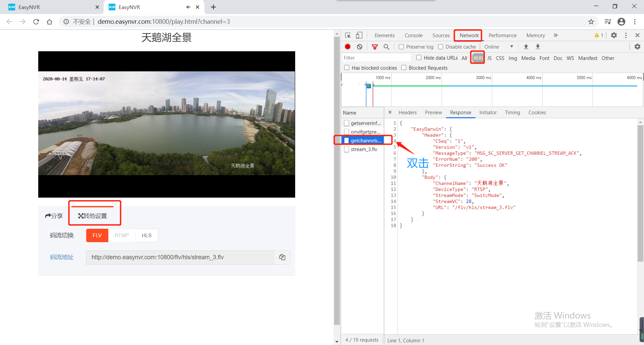Close the request details pane
644x345 pixels.
tap(390, 113)
